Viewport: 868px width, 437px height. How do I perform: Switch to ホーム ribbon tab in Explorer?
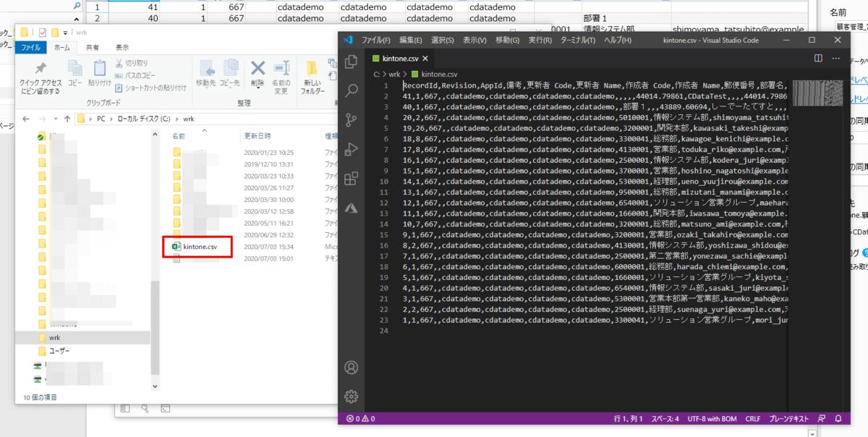coord(62,47)
